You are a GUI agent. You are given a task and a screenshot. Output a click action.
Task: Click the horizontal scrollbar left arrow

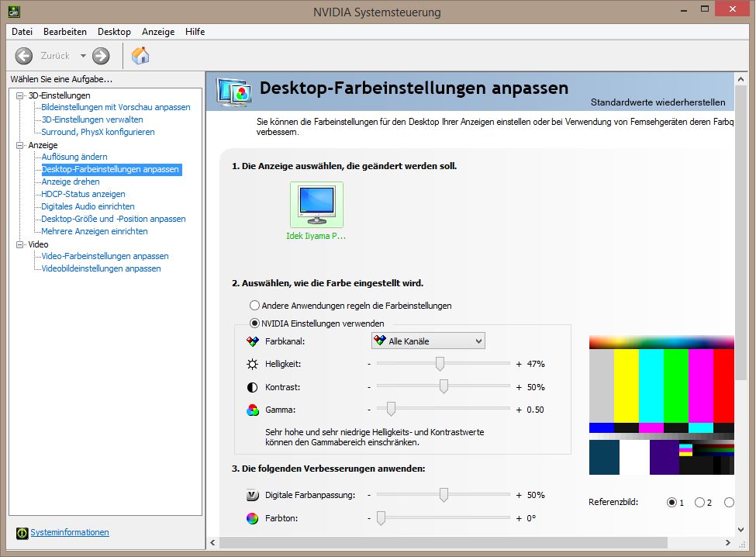[x=212, y=543]
